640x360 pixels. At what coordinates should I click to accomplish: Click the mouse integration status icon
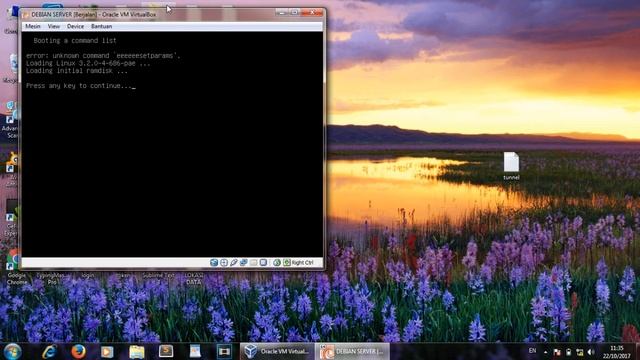[x=277, y=262]
